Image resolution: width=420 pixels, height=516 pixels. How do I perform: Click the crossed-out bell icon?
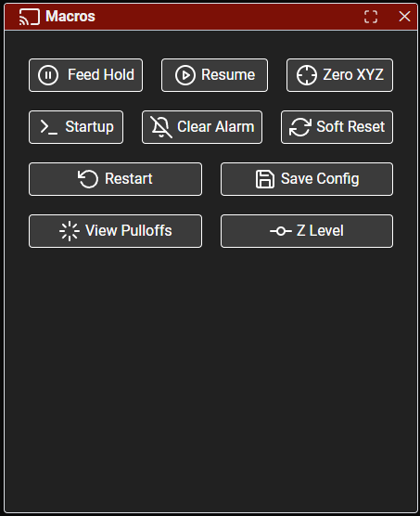click(x=160, y=127)
